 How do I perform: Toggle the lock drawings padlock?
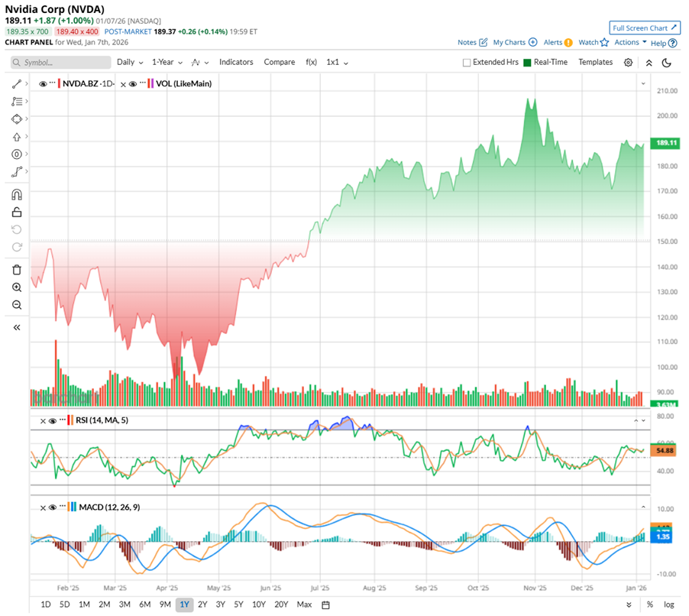click(17, 212)
